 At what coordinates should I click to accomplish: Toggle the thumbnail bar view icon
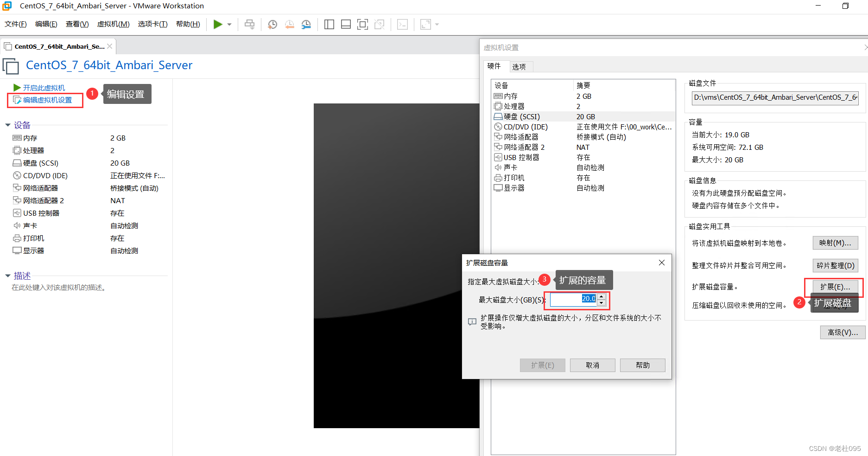(x=346, y=25)
